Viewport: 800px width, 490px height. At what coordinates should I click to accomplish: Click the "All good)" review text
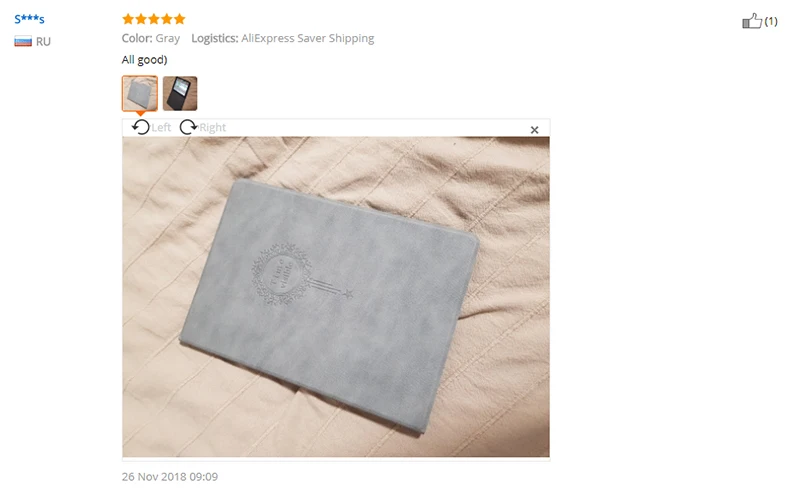pos(144,60)
